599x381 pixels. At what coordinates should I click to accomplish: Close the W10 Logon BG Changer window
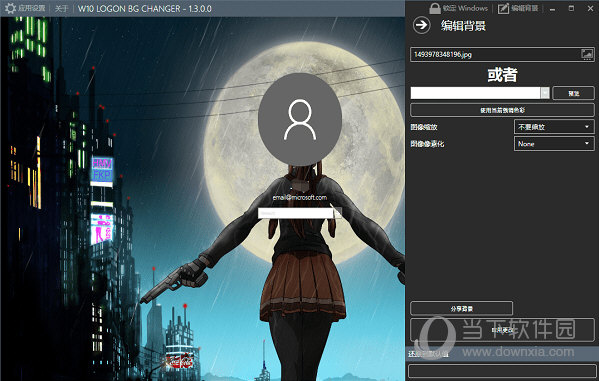pyautogui.click(x=590, y=8)
